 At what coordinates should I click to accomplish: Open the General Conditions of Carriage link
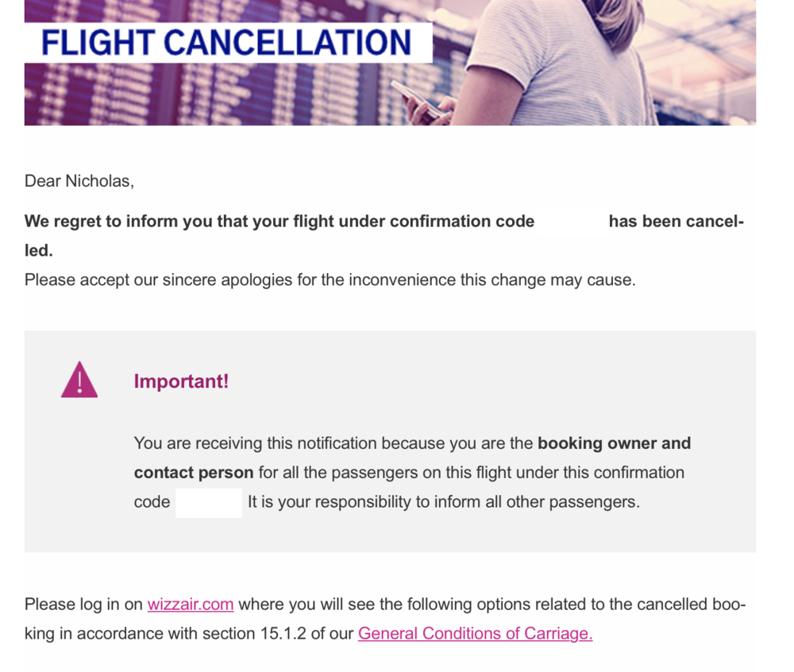click(x=475, y=634)
